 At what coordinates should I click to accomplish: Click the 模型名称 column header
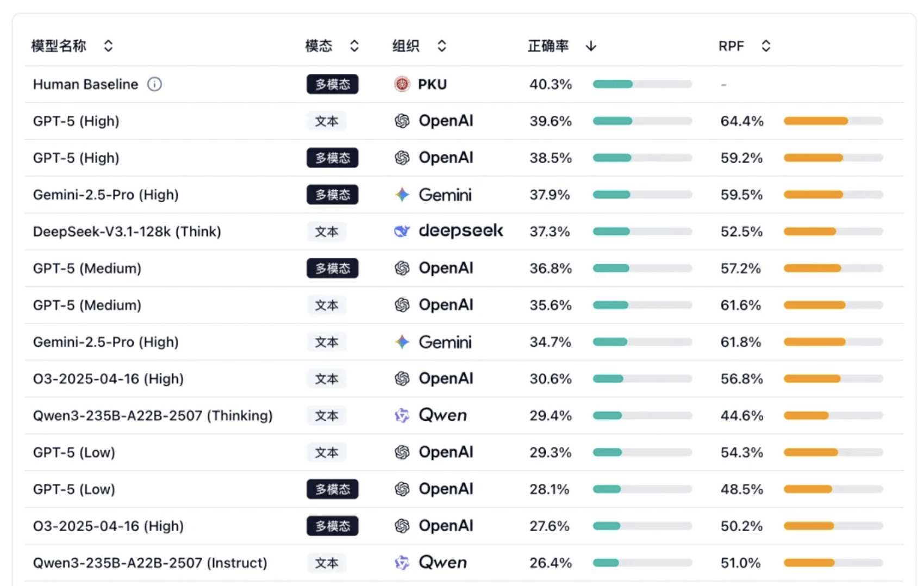pos(59,46)
